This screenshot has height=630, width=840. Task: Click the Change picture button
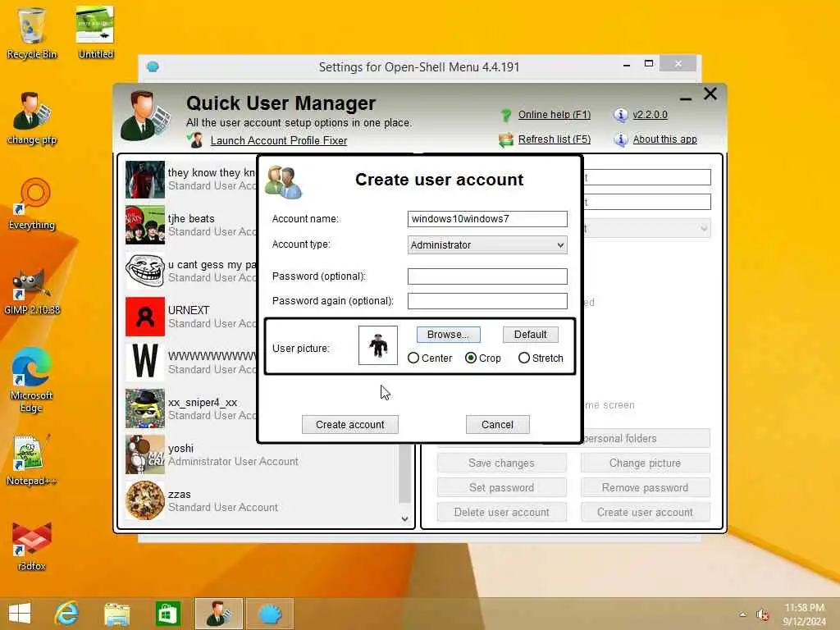[645, 463]
